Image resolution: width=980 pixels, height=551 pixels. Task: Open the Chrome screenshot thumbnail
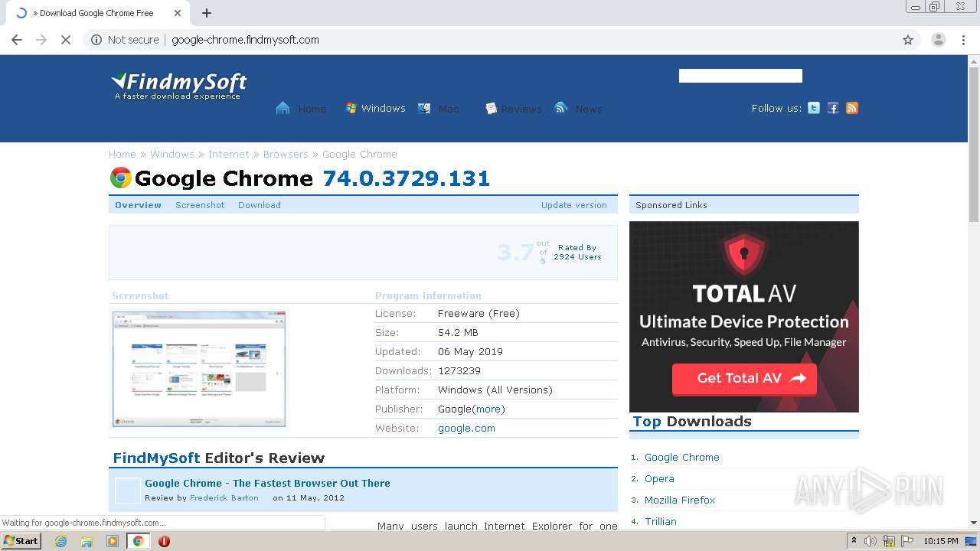click(199, 369)
